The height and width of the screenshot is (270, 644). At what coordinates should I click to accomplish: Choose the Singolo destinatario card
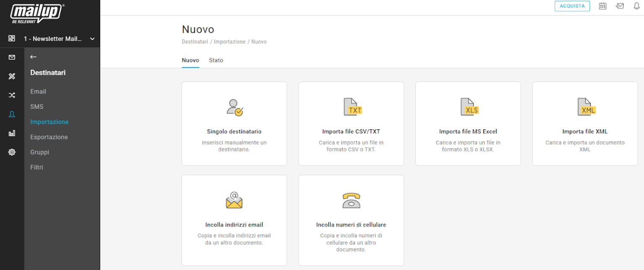click(234, 123)
